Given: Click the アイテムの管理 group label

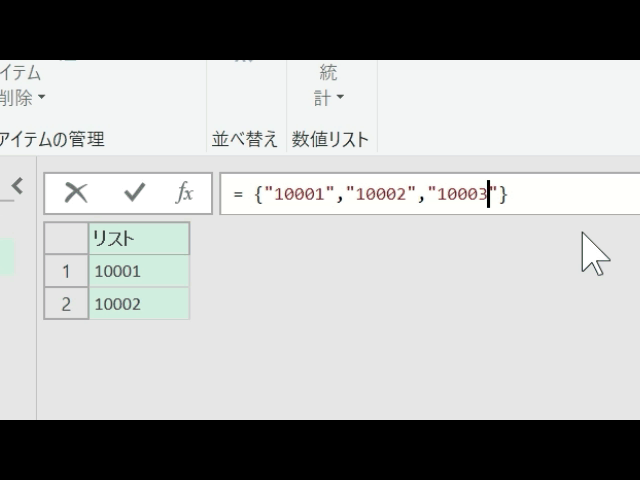Looking at the screenshot, I should (52, 139).
